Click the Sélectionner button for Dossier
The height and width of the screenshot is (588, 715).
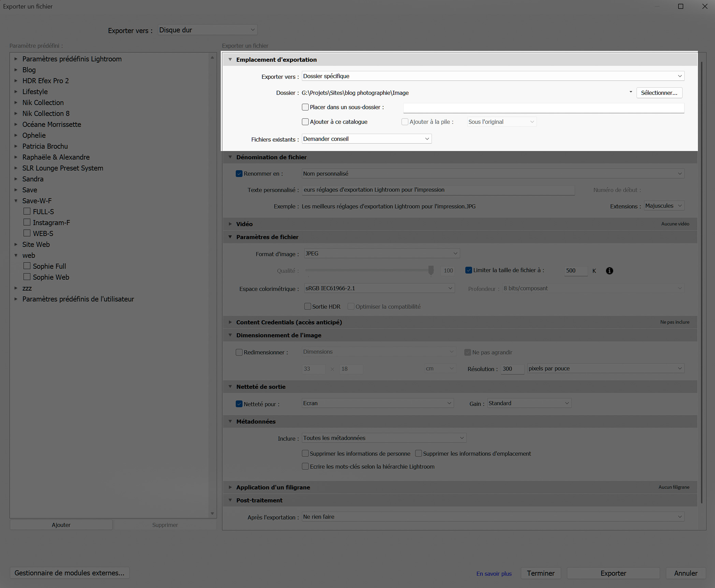[659, 92]
